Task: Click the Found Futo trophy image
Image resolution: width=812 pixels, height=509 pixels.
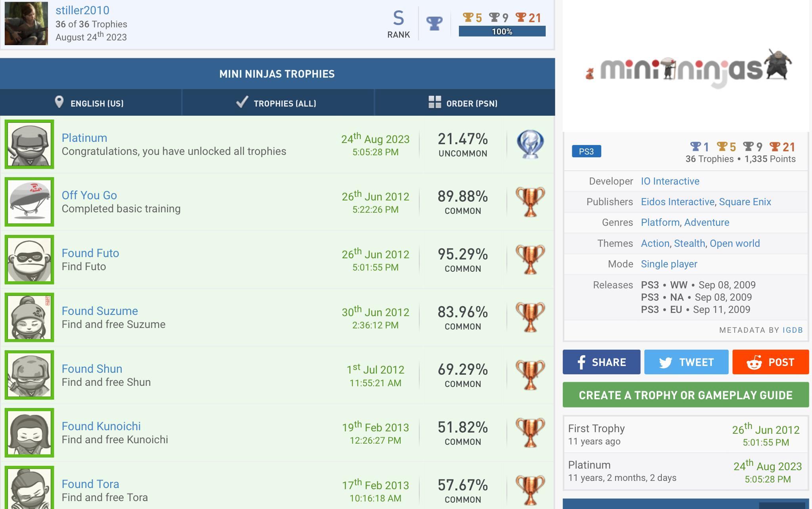Action: 29,260
